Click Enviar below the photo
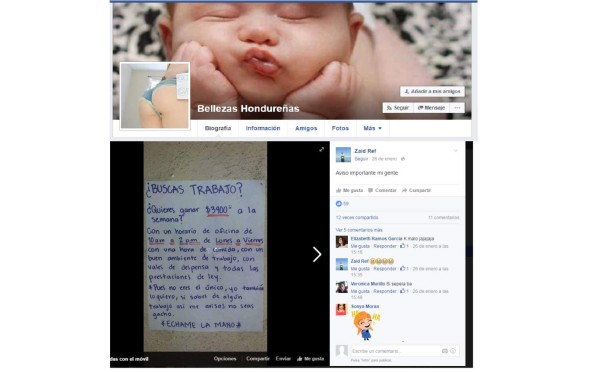 click(283, 359)
